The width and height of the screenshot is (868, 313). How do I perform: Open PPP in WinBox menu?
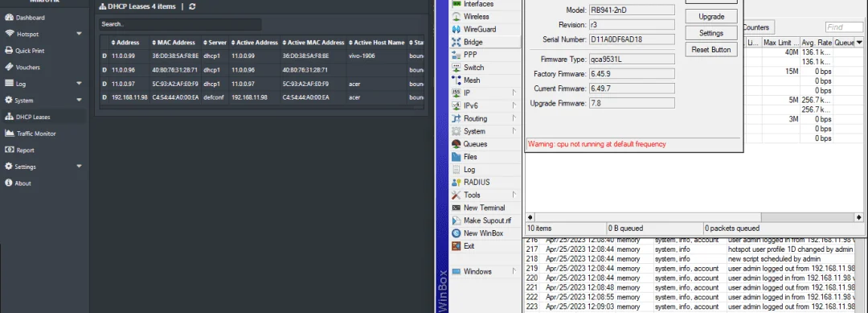pyautogui.click(x=470, y=55)
